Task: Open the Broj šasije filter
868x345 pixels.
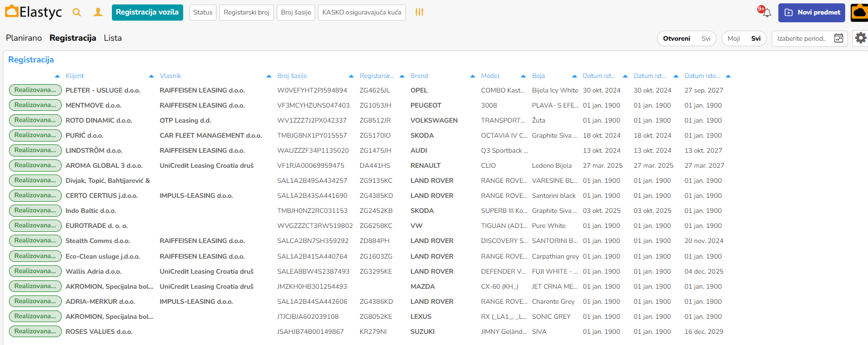Action: click(x=296, y=12)
